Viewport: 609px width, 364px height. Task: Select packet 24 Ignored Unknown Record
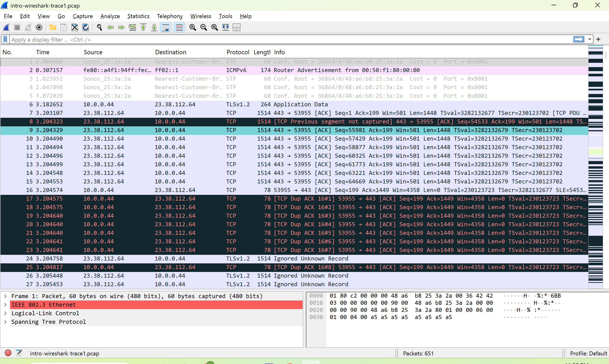click(294, 259)
